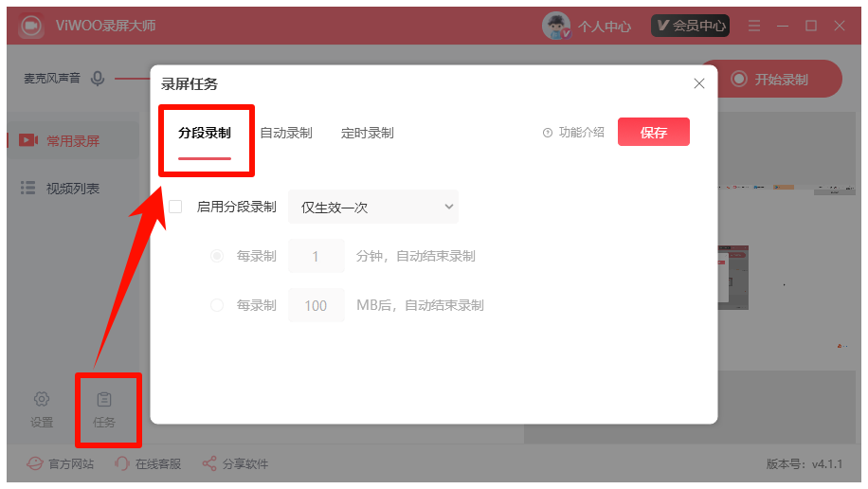Switch to the 分段录制 tab
This screenshot has height=489, width=868.
pyautogui.click(x=205, y=133)
